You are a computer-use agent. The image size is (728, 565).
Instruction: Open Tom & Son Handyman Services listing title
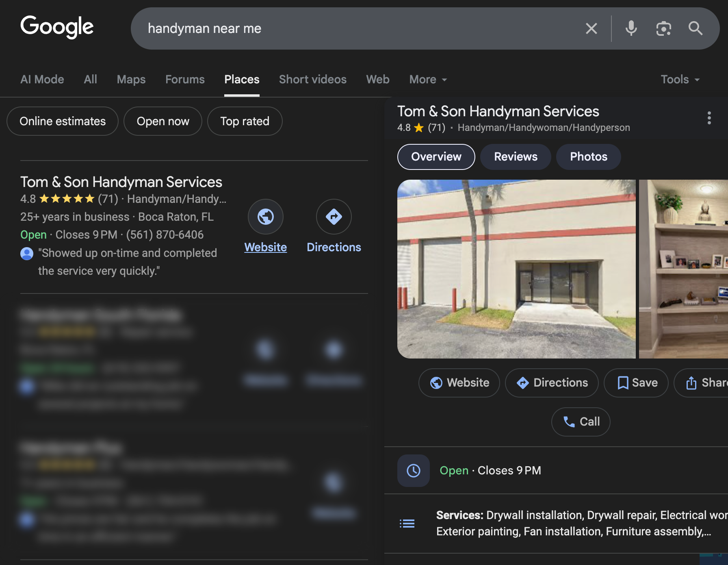point(121,182)
